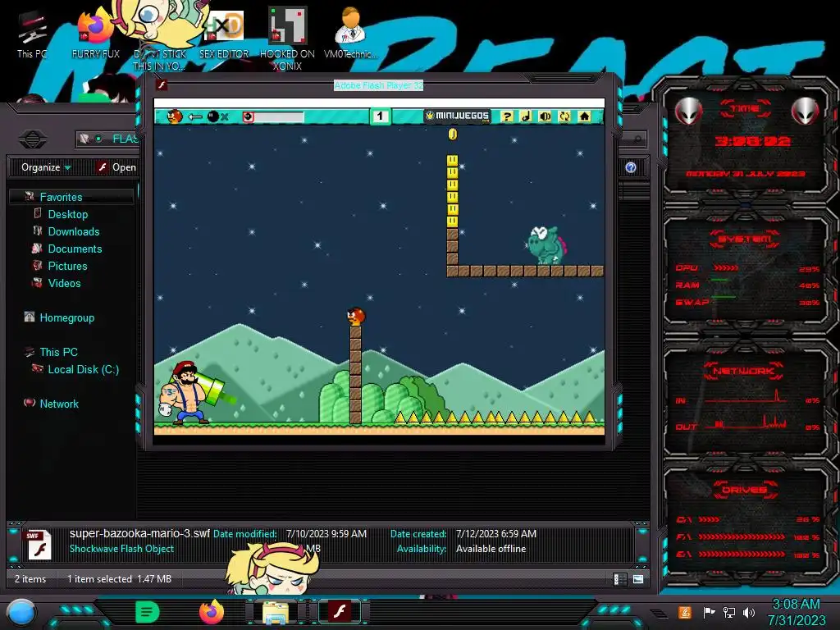Open the Minijuegos logo link

(457, 116)
